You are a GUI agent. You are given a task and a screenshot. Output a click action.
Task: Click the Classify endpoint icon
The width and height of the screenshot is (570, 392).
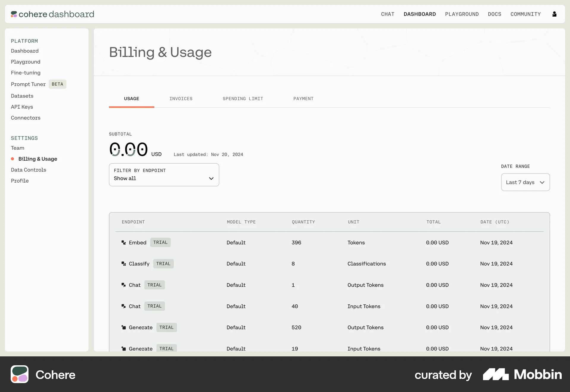coord(123,264)
